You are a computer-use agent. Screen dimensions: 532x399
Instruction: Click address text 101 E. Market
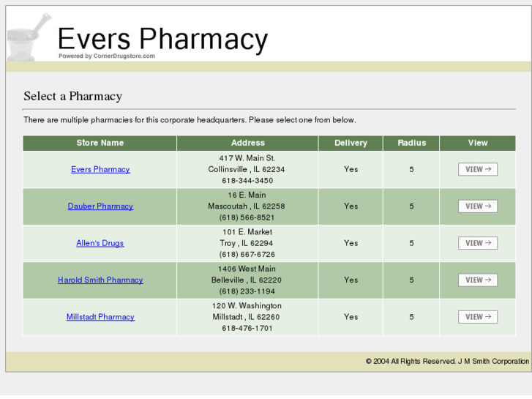click(247, 232)
